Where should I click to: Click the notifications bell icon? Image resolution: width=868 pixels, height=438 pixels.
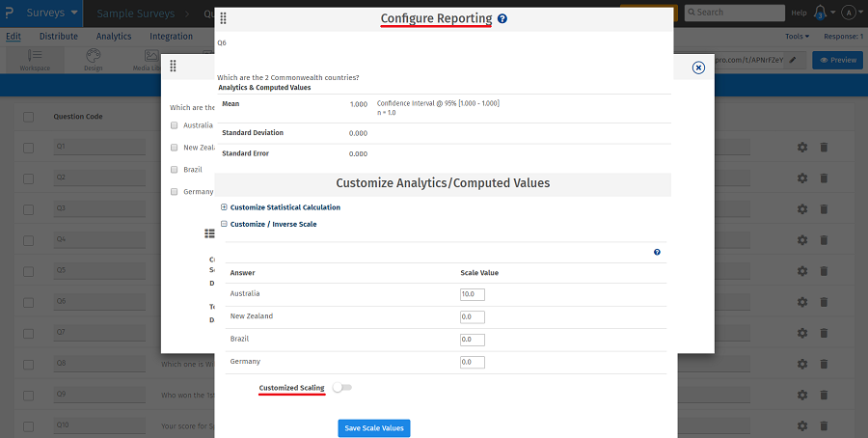[821, 13]
